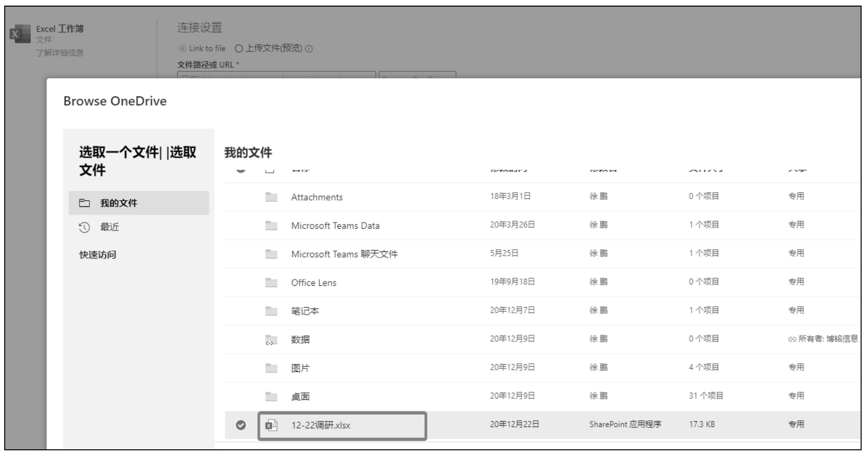Select 我的文件 in the sidebar
Viewport: 868px width, 455px height.
(138, 203)
